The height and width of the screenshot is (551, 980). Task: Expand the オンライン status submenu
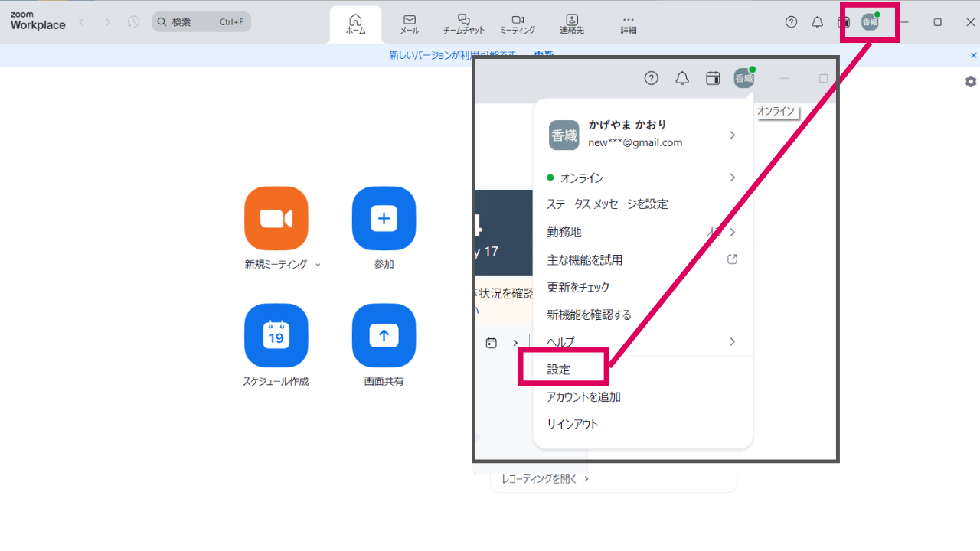pyautogui.click(x=731, y=178)
